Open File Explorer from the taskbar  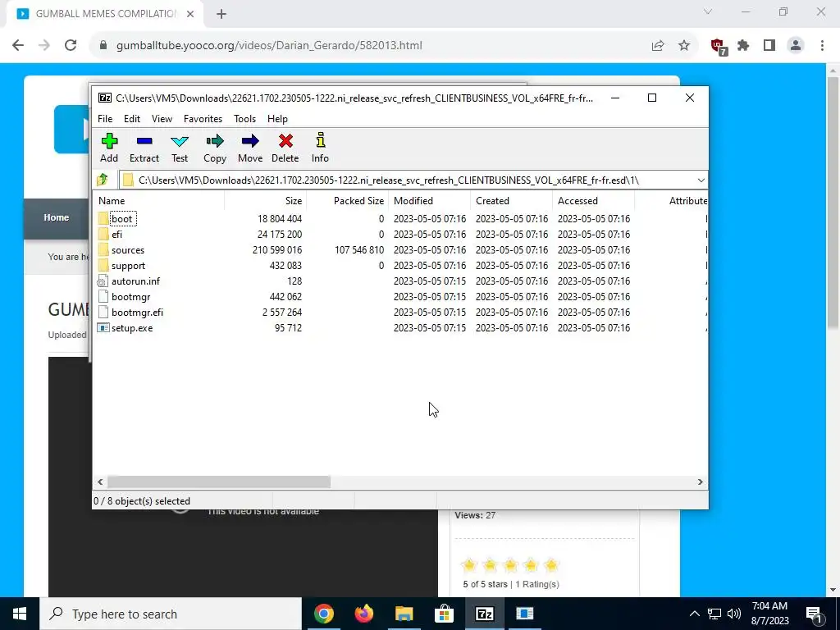click(404, 614)
